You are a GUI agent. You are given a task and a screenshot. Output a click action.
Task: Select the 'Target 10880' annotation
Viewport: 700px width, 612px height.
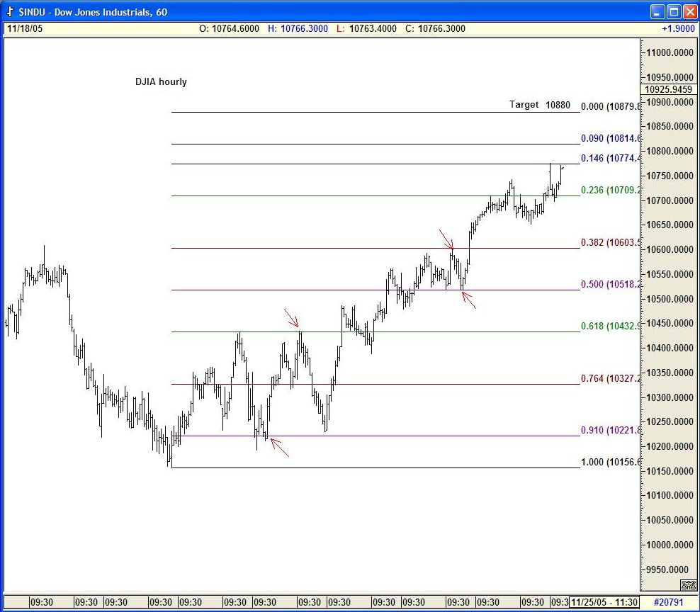pos(540,104)
